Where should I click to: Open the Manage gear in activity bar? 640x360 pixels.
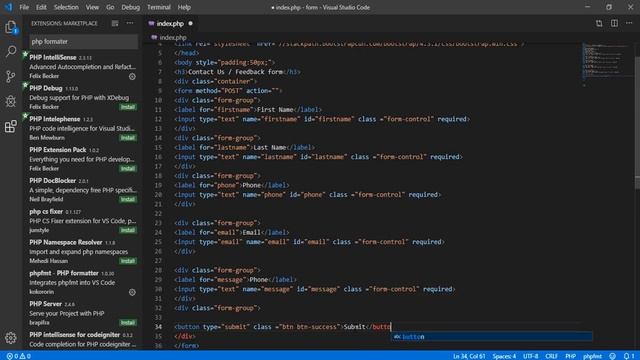click(11, 338)
